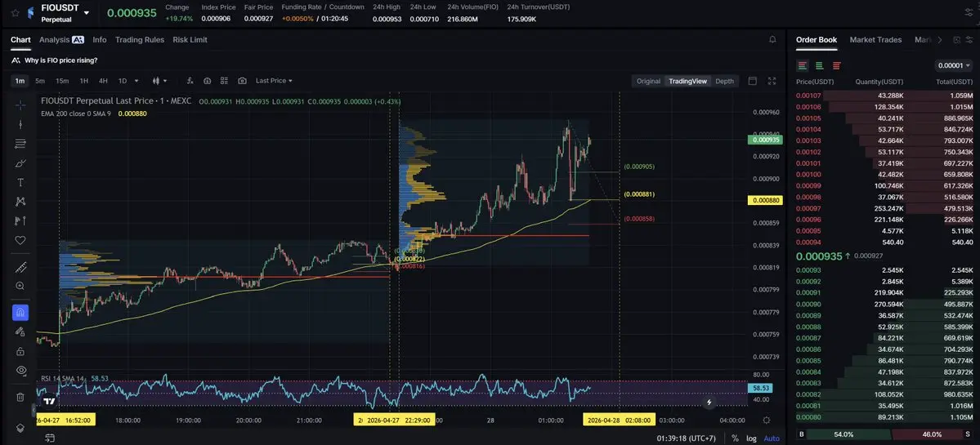Screen dimensions: 980x445
Task: Show bids-only green order book view
Action: pos(819,65)
